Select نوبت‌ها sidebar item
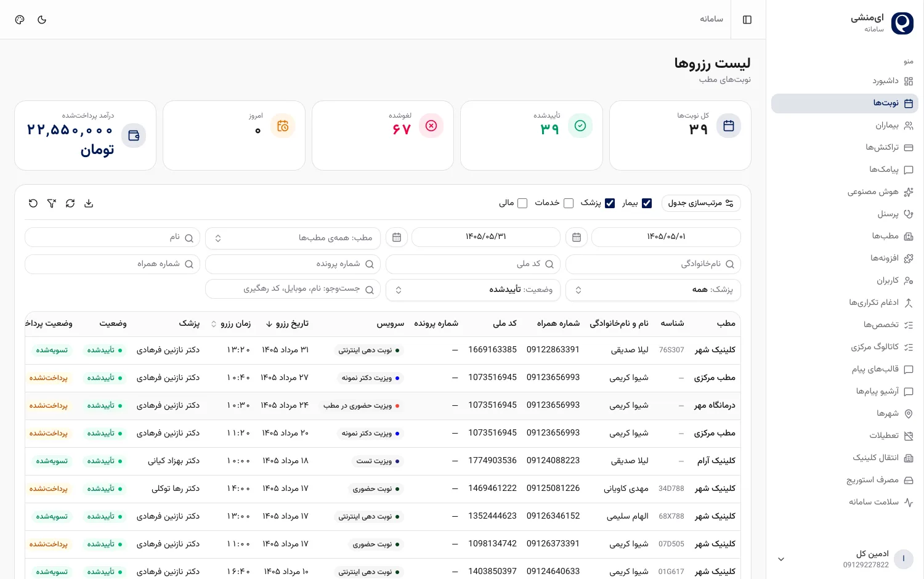Viewport: 924px width, 579px height. 845,103
